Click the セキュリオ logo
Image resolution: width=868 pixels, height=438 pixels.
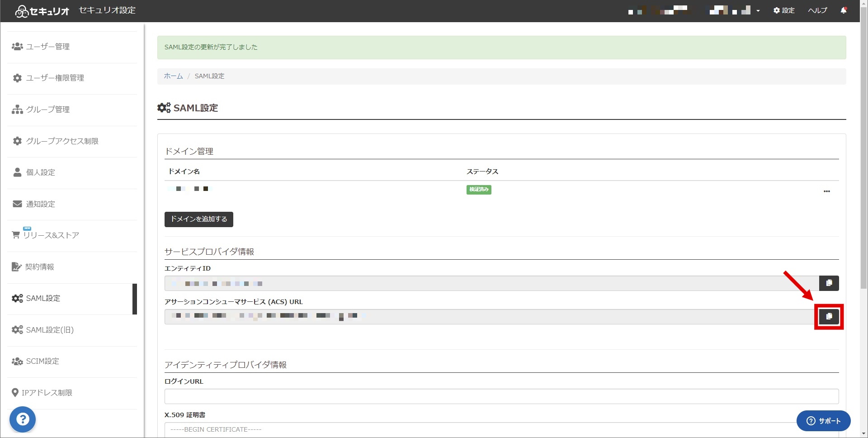point(42,11)
